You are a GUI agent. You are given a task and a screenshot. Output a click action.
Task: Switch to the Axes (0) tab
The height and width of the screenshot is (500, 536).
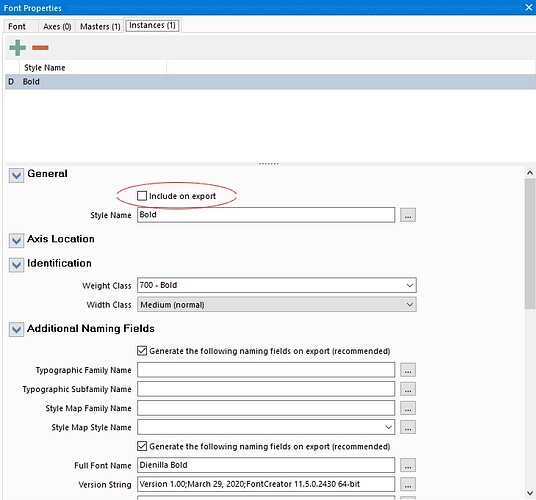(x=57, y=26)
